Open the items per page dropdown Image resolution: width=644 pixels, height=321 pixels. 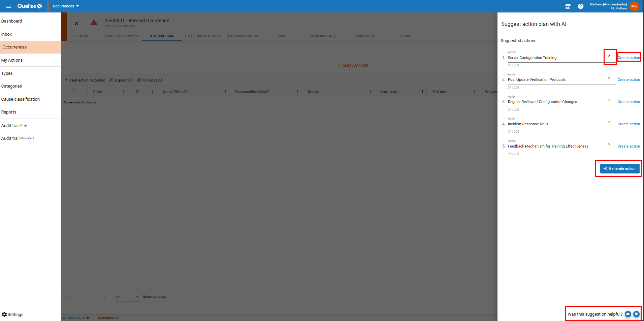pyautogui.click(x=127, y=297)
